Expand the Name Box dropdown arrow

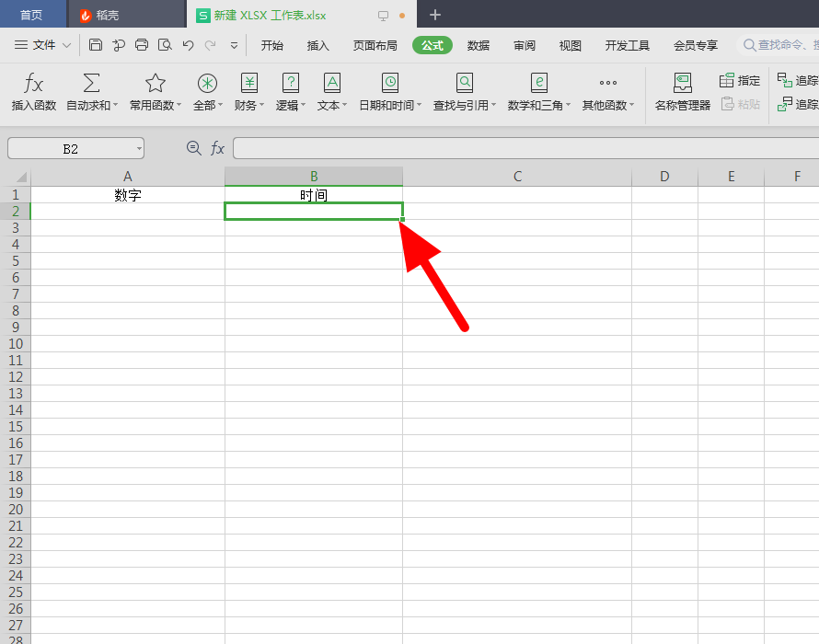coord(139,149)
